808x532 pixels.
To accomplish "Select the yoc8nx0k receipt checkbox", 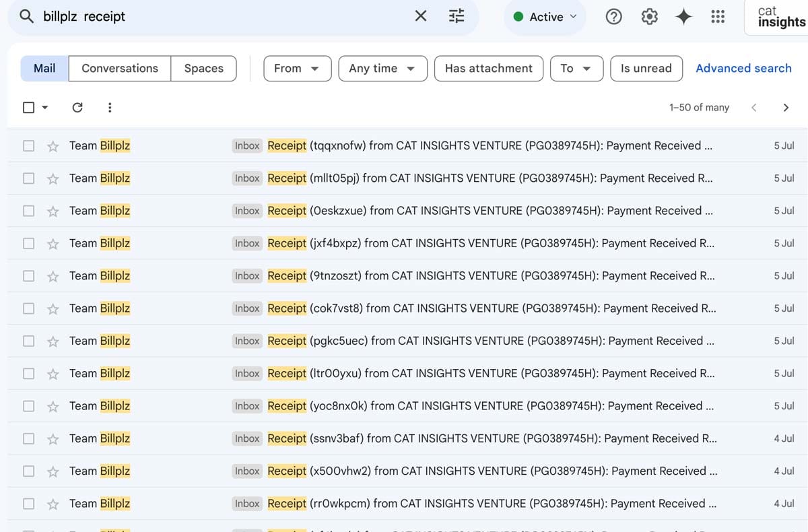I will (x=28, y=405).
